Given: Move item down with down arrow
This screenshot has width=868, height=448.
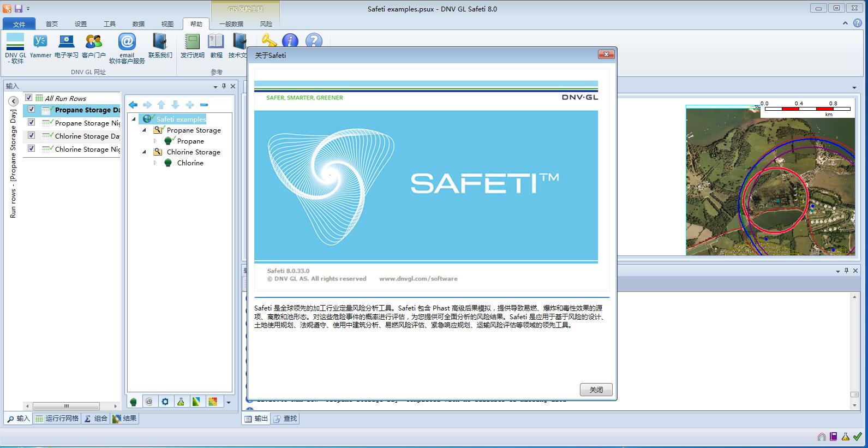Looking at the screenshot, I should point(175,105).
